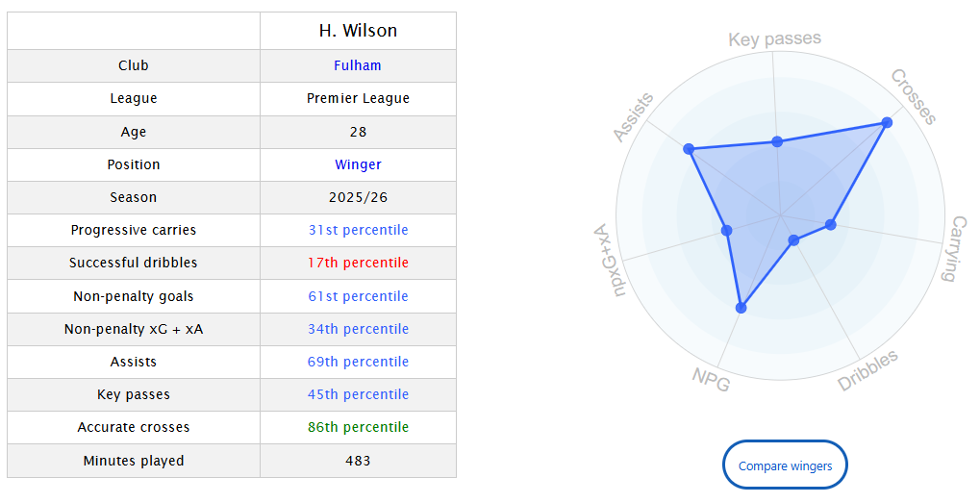Select the NPG data point on radar

point(741,308)
